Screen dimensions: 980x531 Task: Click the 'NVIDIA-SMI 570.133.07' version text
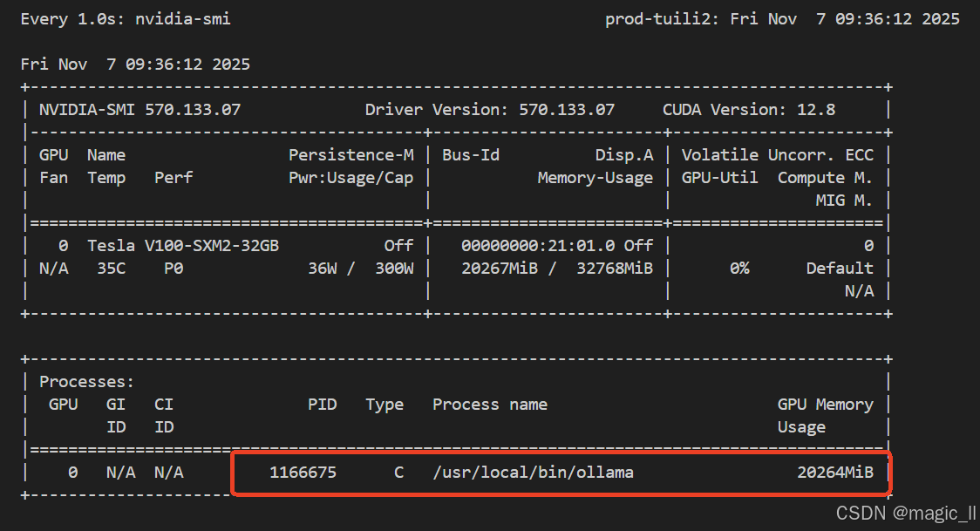click(140, 110)
